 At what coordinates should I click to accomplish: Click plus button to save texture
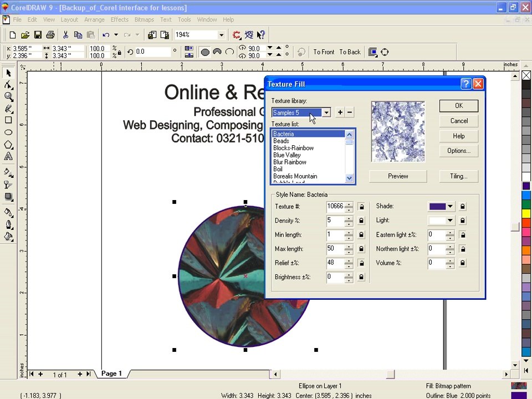click(340, 112)
